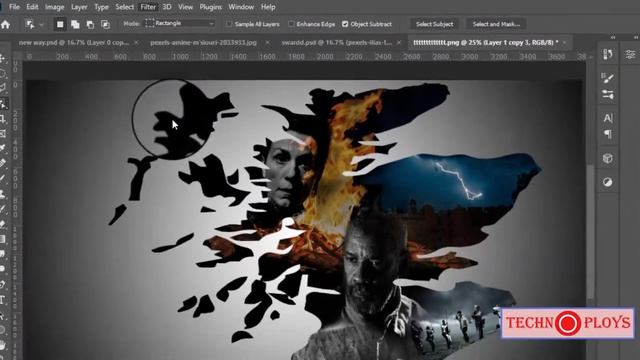Choose the Subtract from Selection icon

90,24
